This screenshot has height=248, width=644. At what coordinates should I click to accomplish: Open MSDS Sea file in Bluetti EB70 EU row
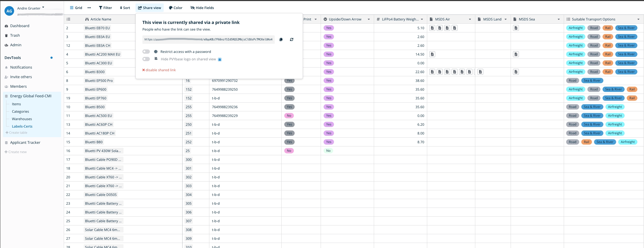tap(516, 28)
